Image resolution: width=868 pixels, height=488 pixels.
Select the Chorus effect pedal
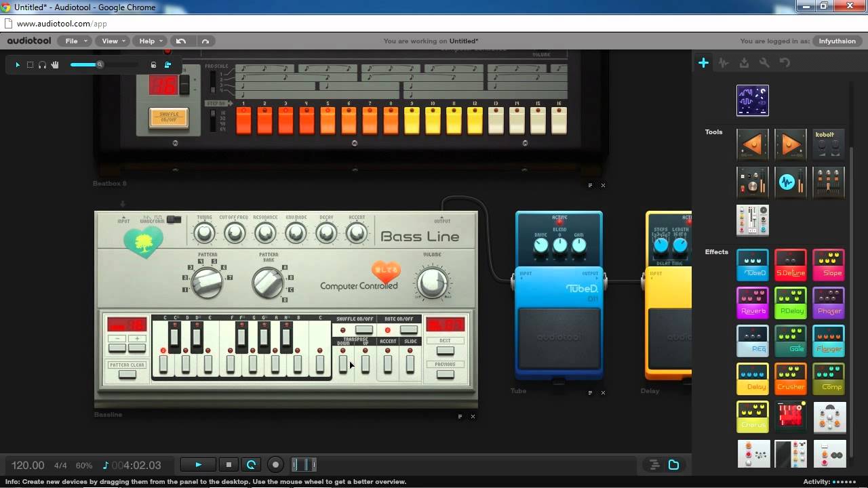click(753, 417)
